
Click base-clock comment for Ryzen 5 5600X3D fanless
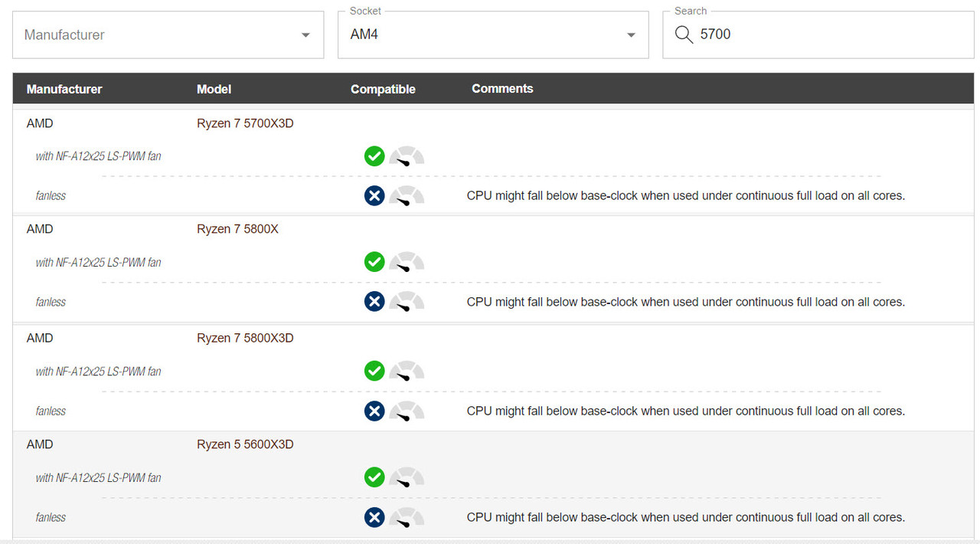686,517
